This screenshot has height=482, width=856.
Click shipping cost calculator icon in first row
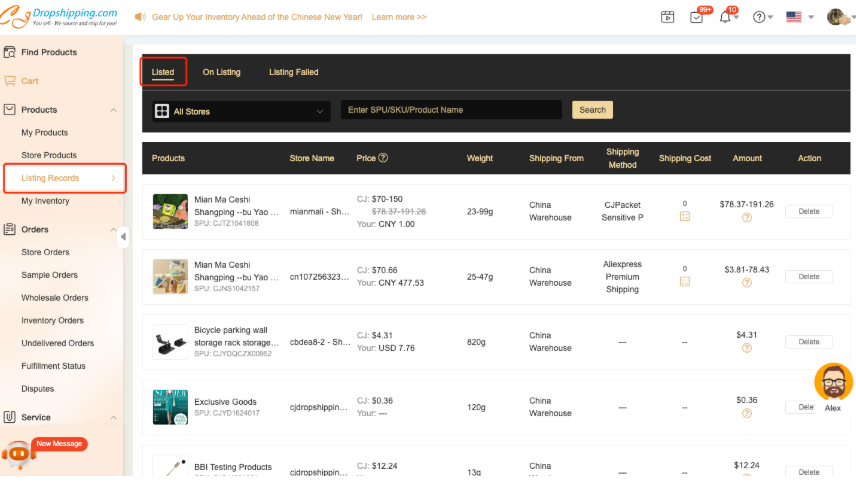coord(685,216)
